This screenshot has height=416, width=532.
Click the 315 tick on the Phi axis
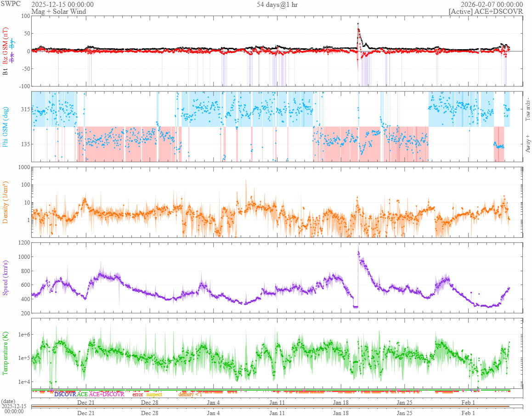pyautogui.click(x=26, y=109)
